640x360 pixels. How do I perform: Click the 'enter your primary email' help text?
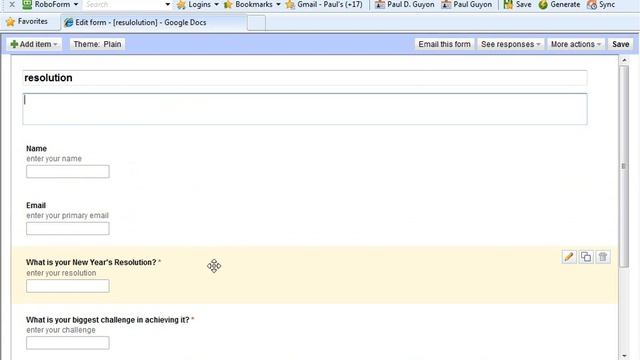[67, 216]
